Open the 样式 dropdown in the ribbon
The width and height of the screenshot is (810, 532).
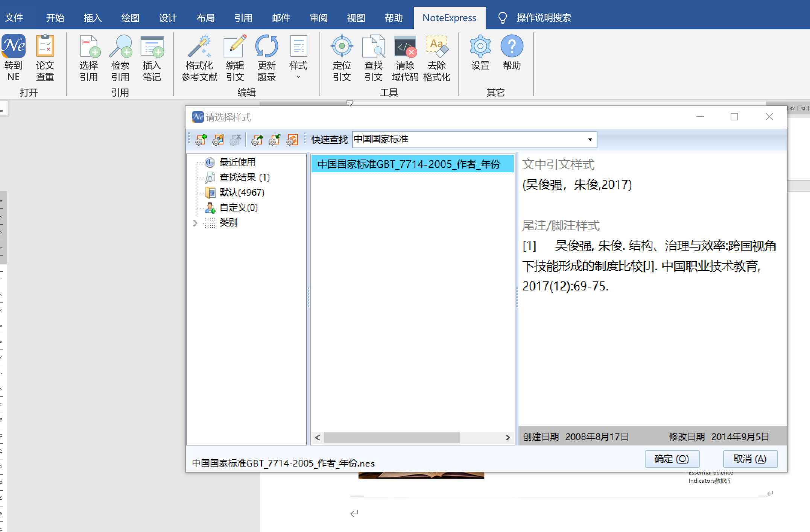coord(298,58)
